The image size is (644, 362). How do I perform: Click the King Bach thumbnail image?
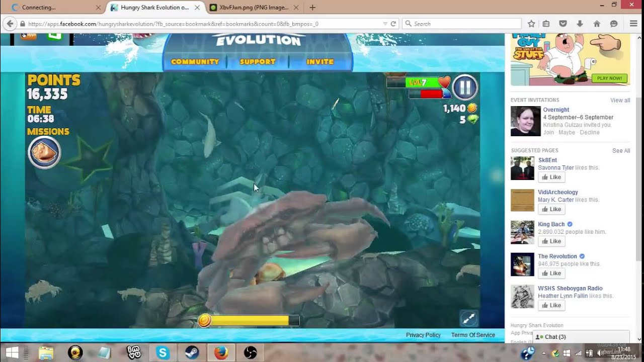click(x=522, y=232)
